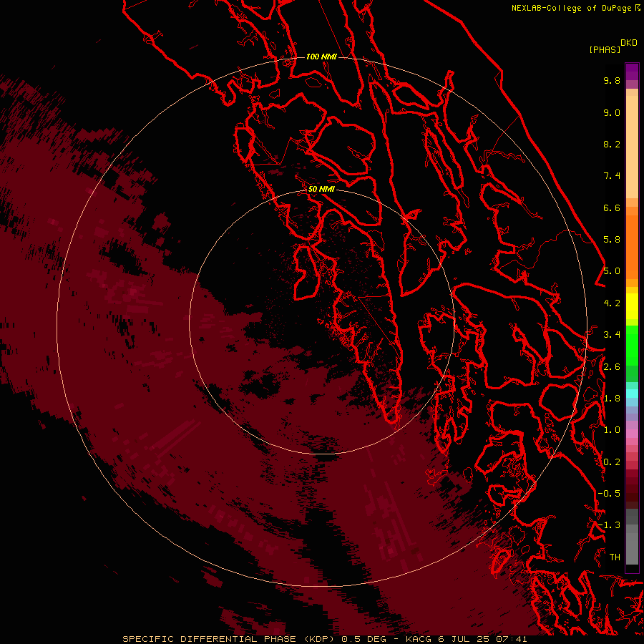Click the 3.4 value on the scale

click(x=612, y=335)
